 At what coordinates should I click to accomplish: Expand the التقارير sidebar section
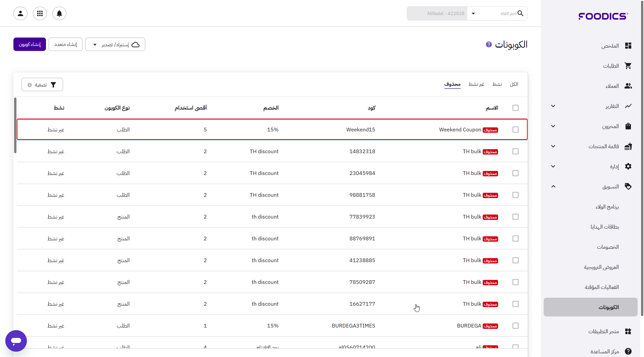pyautogui.click(x=553, y=106)
